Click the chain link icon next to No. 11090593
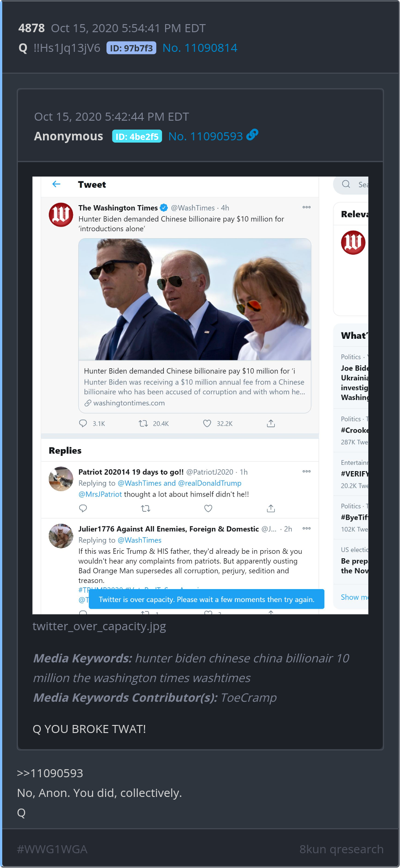This screenshot has width=400, height=868. (x=252, y=135)
